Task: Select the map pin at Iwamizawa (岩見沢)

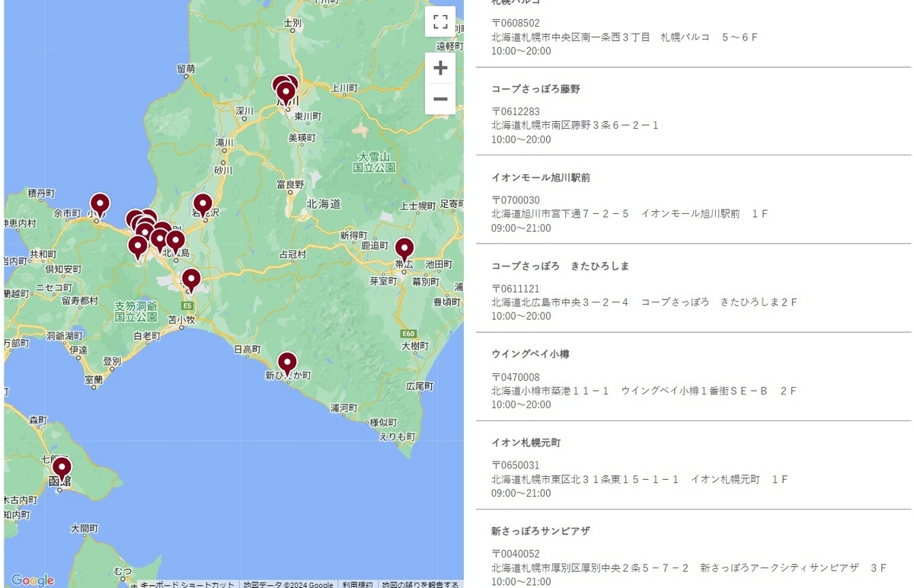Action: (203, 206)
